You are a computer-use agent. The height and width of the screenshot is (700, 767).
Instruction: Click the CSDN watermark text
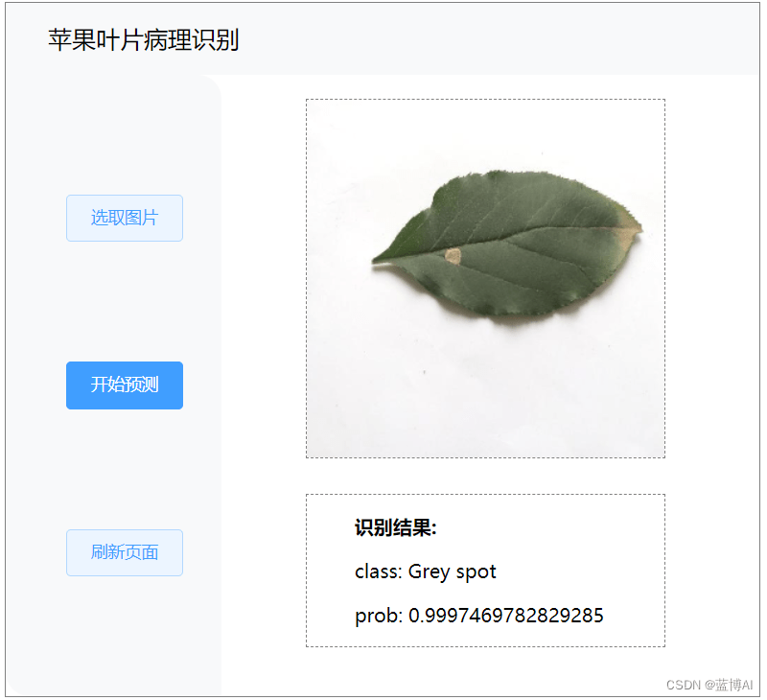click(684, 685)
